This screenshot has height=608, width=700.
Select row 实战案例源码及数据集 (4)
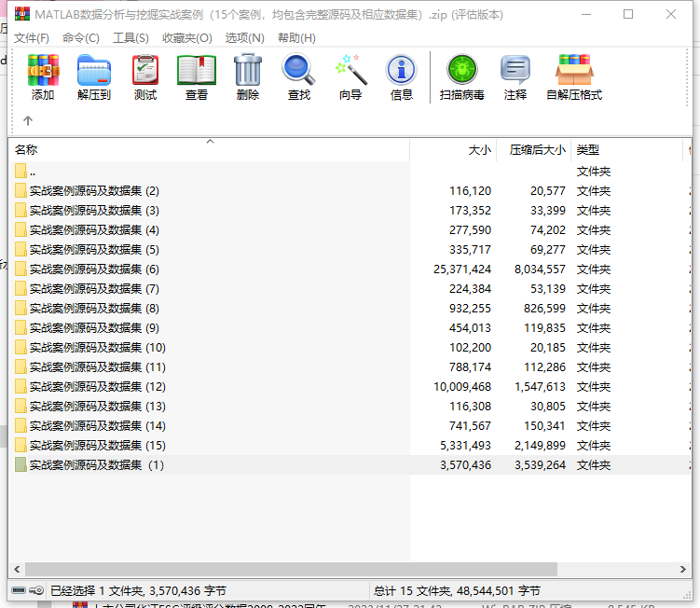(x=350, y=230)
